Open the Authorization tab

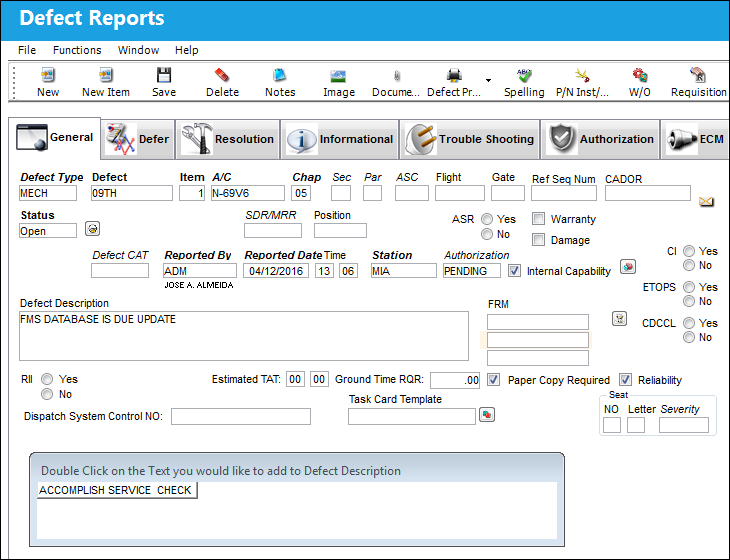pyautogui.click(x=600, y=139)
